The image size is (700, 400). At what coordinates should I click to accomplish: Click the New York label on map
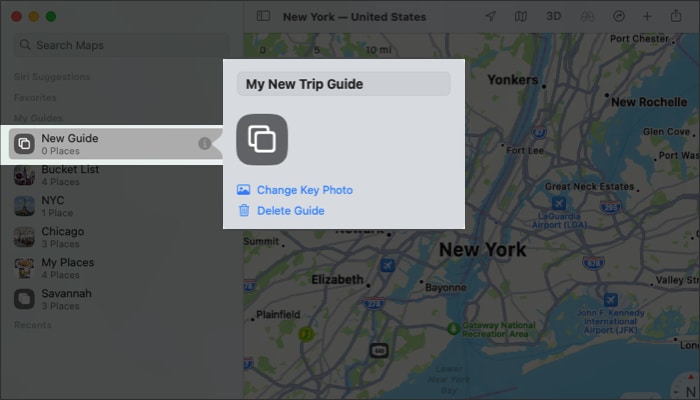pyautogui.click(x=483, y=250)
